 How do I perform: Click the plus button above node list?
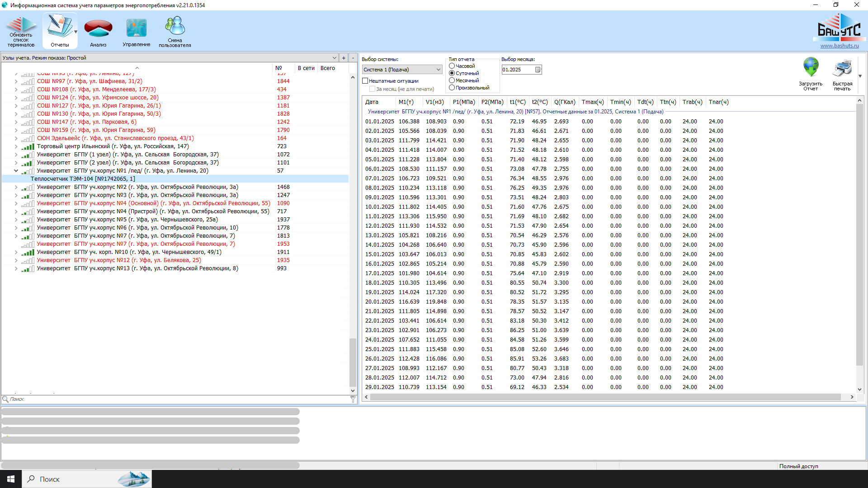coord(344,58)
